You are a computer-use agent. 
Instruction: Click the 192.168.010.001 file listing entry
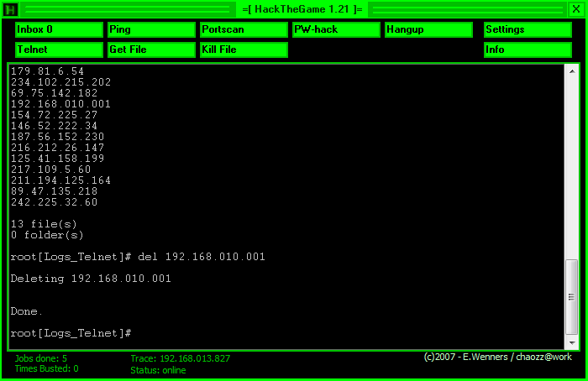pos(60,104)
